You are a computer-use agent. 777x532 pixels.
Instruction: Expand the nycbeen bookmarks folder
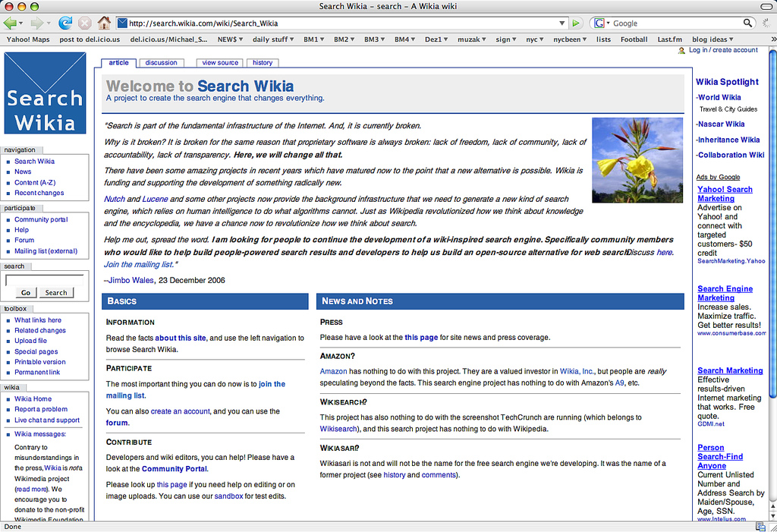[570, 39]
